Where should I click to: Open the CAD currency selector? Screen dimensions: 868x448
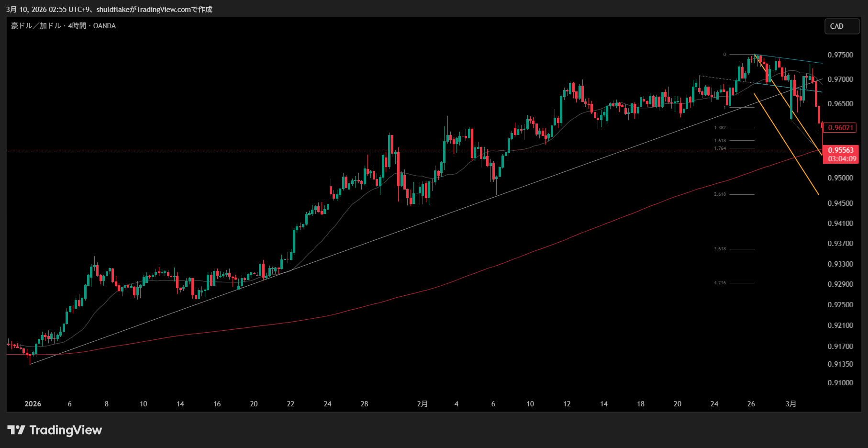point(841,26)
